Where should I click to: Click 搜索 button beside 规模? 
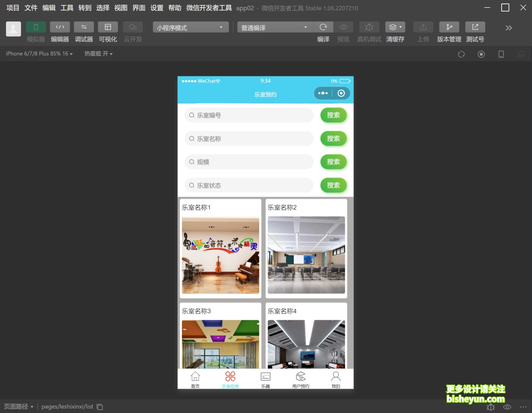(x=334, y=162)
